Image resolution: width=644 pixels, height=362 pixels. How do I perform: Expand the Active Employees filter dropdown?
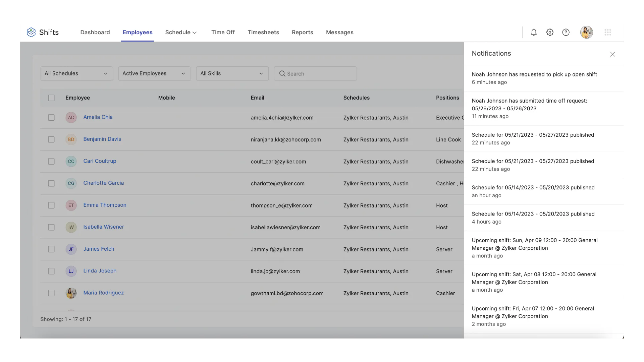(x=154, y=73)
